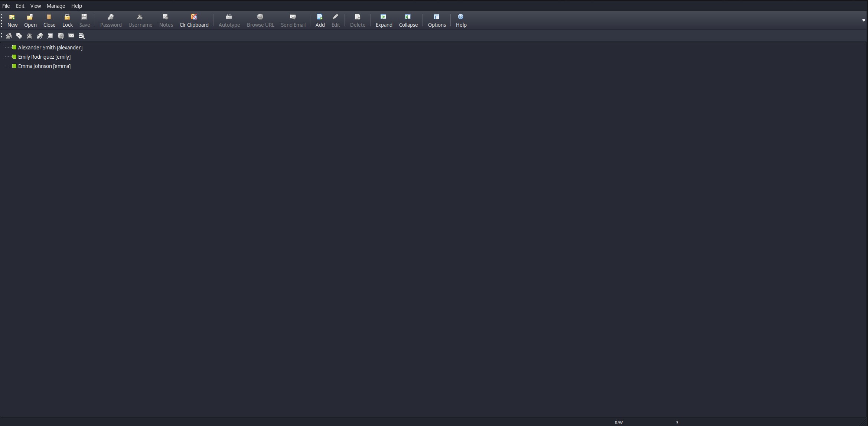Click the tag-shaped Title dragbar icon
Screen dimensions: 868x426
tap(19, 36)
